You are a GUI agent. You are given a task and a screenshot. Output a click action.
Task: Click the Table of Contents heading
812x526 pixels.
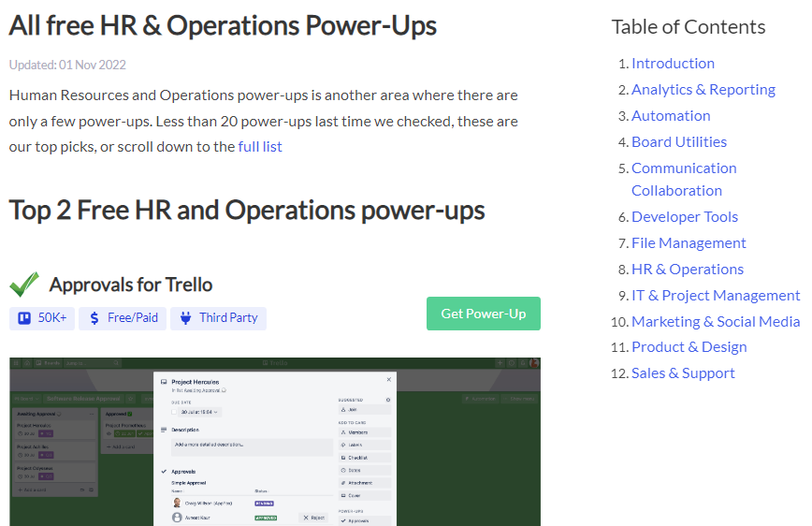[689, 27]
